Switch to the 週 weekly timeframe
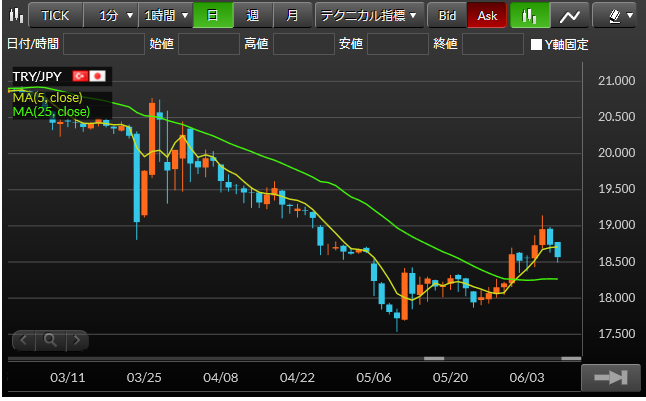The height and width of the screenshot is (401, 646). pyautogui.click(x=253, y=16)
